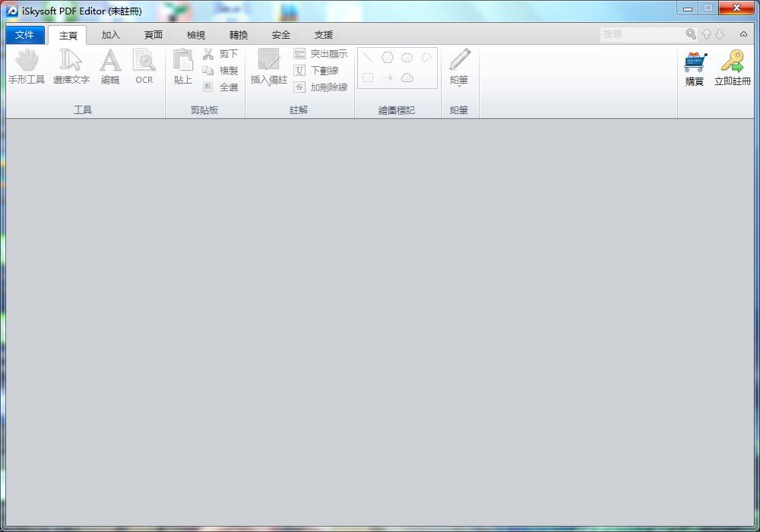Open the 安全 tab

281,35
